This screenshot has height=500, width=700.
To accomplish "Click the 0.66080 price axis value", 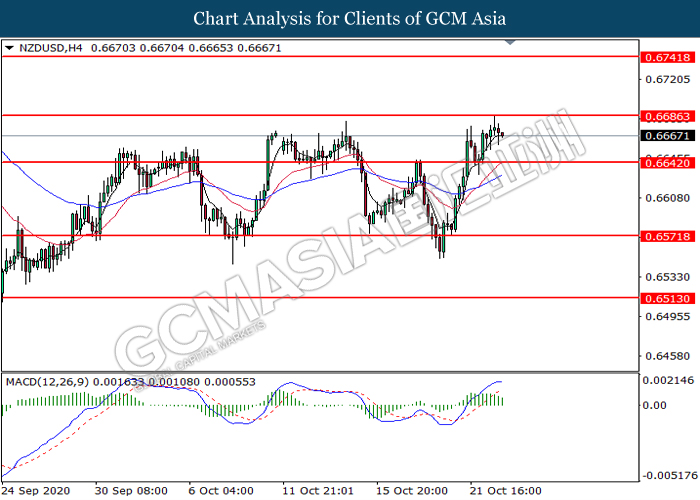I will pyautogui.click(x=667, y=197).
